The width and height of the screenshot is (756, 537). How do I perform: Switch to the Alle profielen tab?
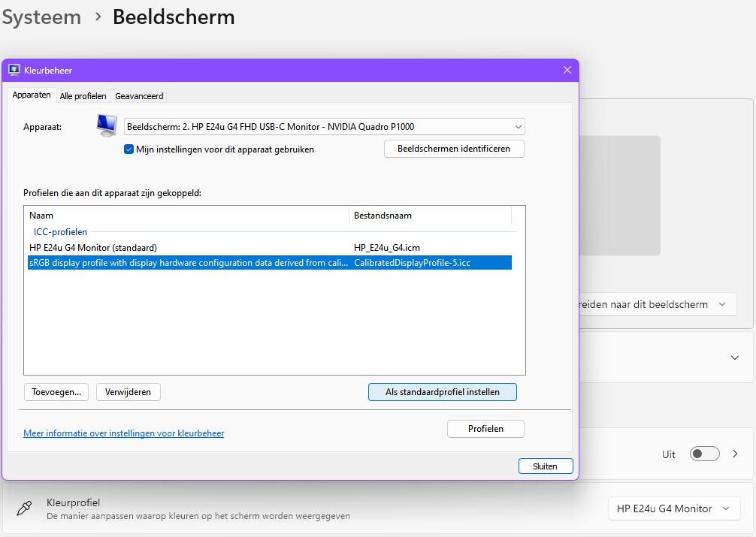[x=83, y=96]
